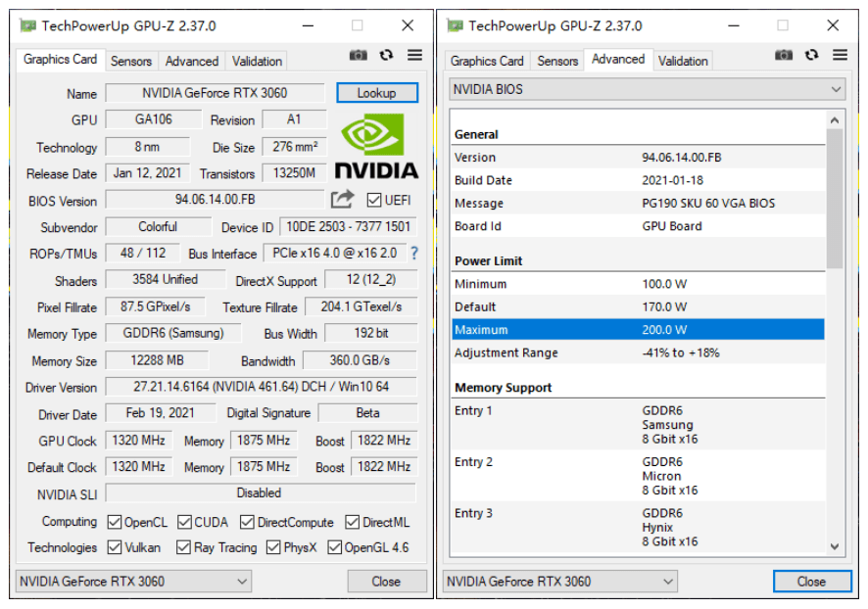Click the Bus Interface question mark help icon
Screen dimensions: 868x609
coord(414,254)
